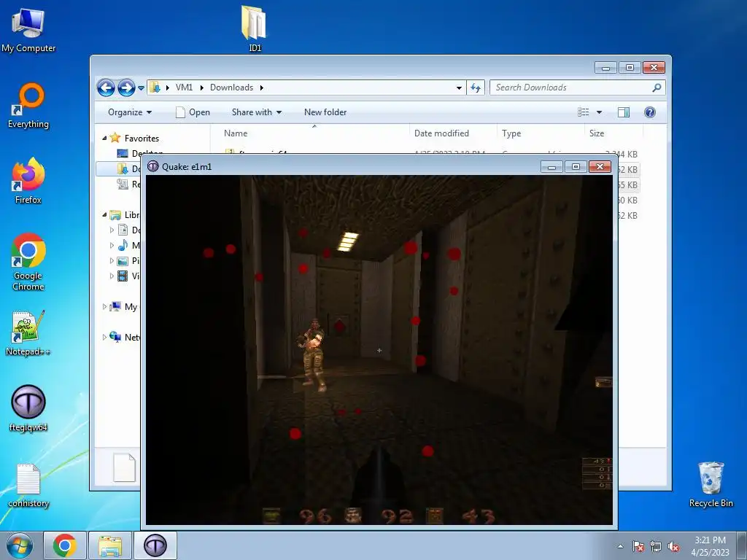Switch to Quake taskbar button
Image resolution: width=747 pixels, height=560 pixels.
(x=155, y=545)
